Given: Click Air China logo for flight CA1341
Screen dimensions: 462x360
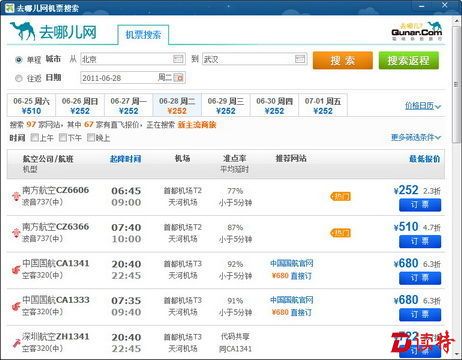Looking at the screenshot, I should click(16, 269).
